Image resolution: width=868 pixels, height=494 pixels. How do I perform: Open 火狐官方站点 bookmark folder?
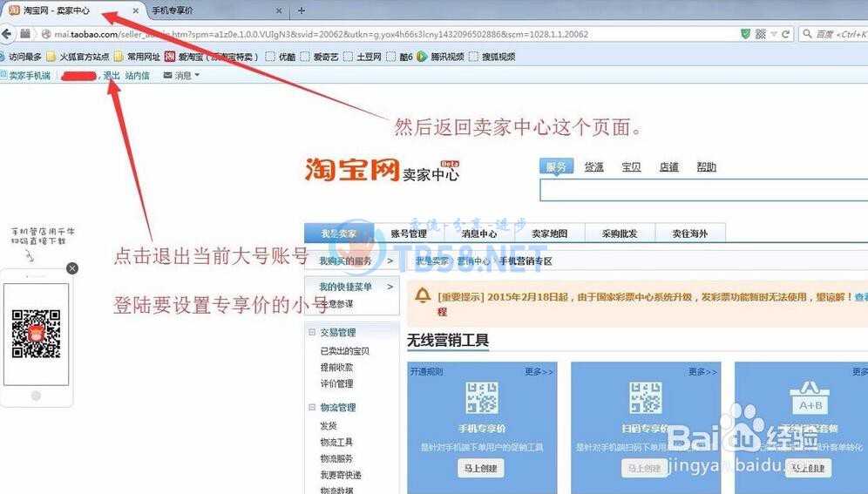point(78,57)
